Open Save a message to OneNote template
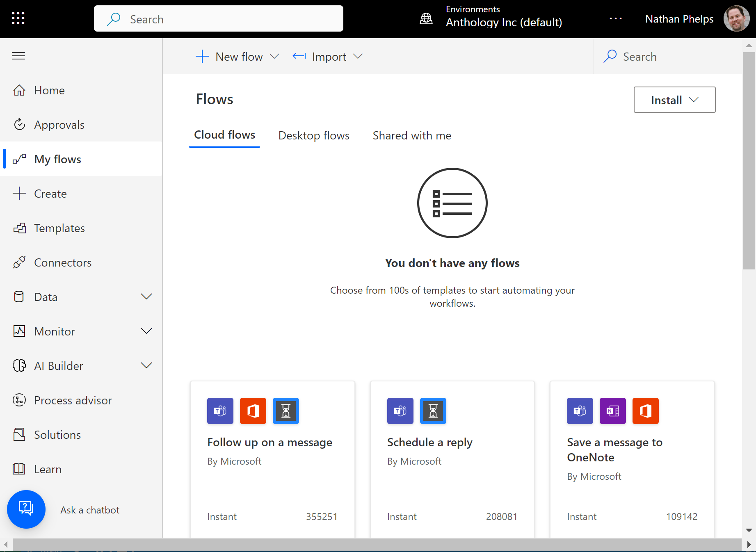 614,450
